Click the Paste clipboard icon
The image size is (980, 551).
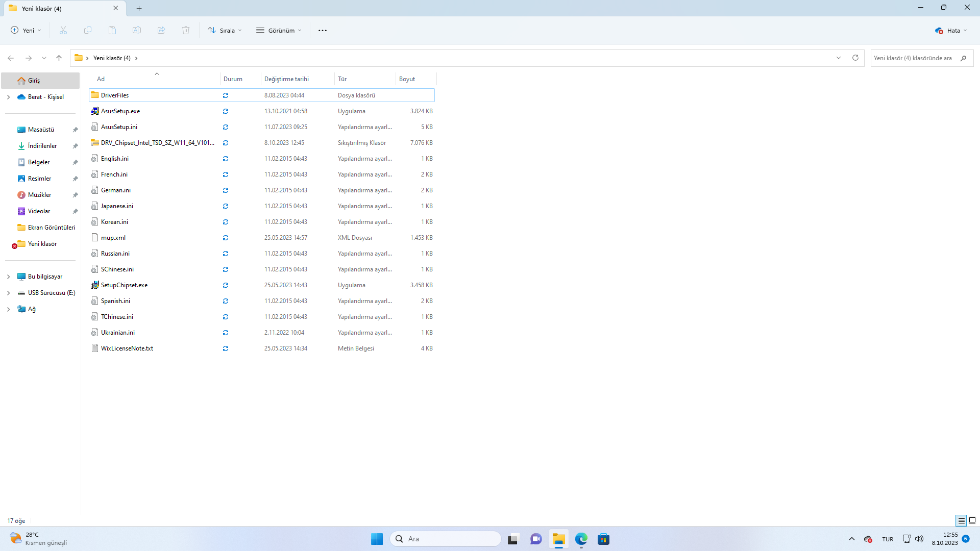112,31
